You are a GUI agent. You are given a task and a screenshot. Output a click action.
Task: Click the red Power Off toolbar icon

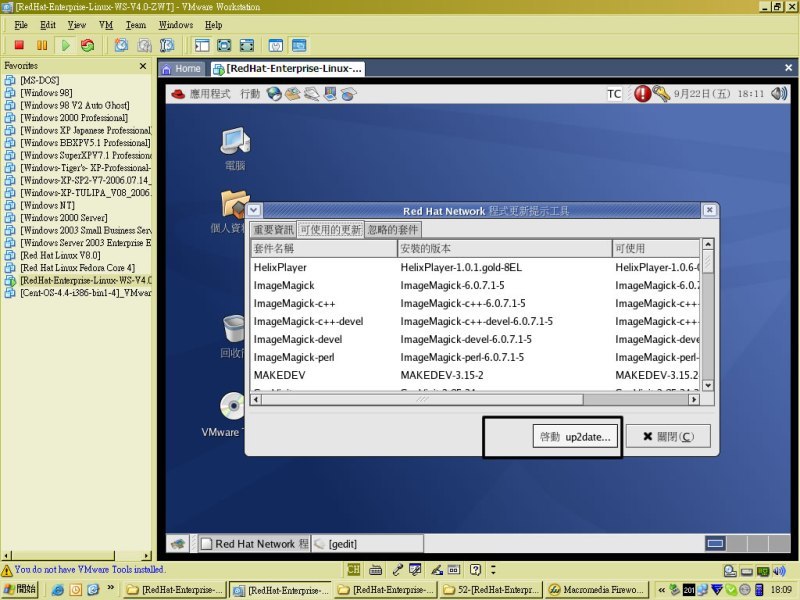[x=19, y=45]
